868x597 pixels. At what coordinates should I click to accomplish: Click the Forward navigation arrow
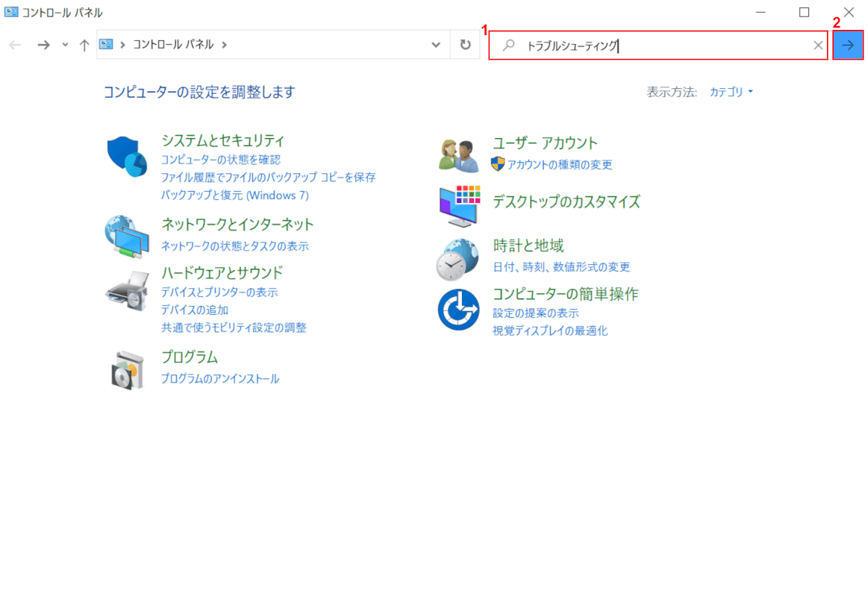pos(43,45)
